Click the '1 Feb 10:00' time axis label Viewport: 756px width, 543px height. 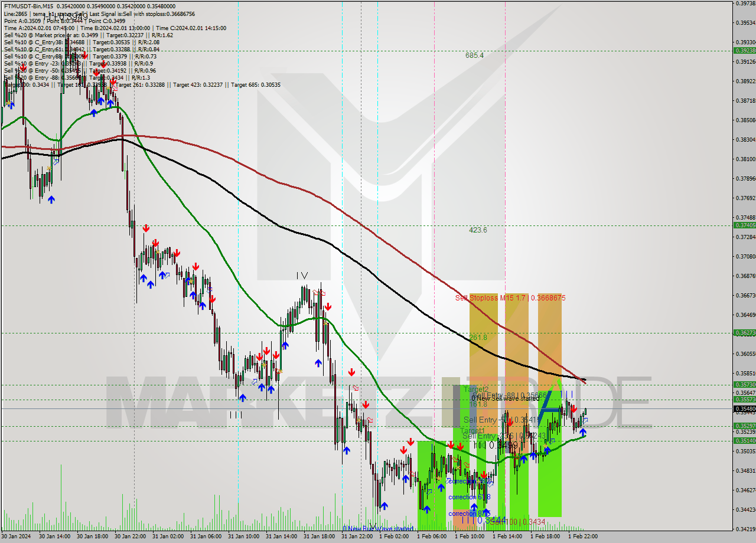coord(469,537)
